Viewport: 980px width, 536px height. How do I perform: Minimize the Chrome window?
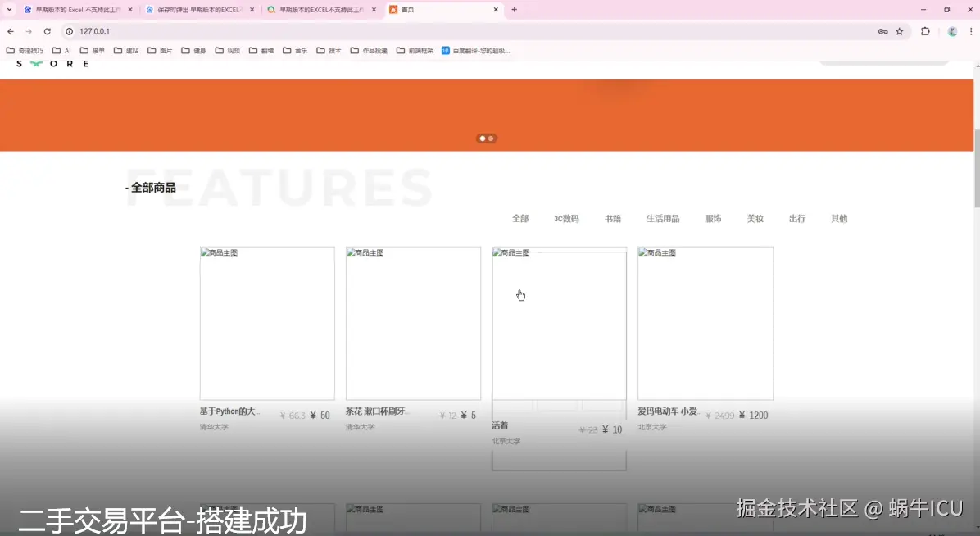coord(923,9)
